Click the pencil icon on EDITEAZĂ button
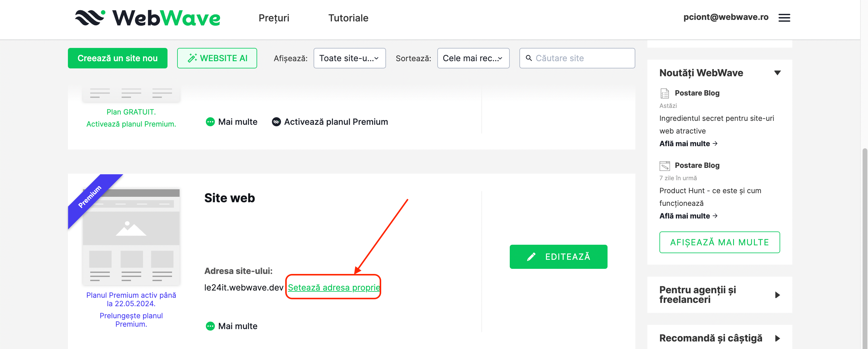868x349 pixels. (531, 257)
